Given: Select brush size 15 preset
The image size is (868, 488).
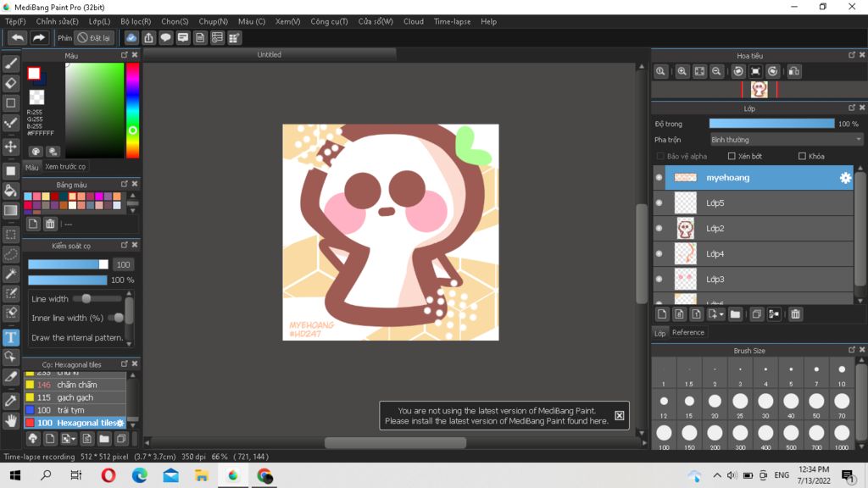Looking at the screenshot, I should pos(689,406).
